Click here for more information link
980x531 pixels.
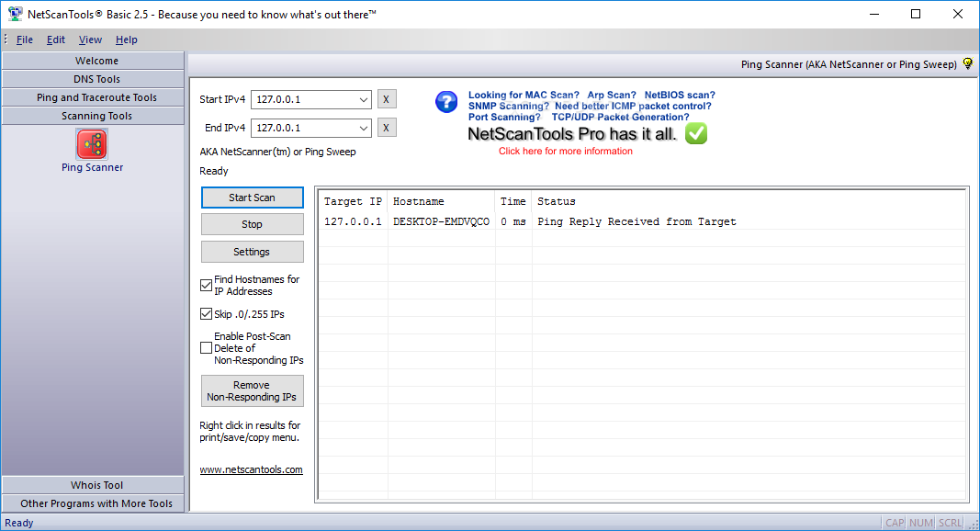tap(565, 152)
